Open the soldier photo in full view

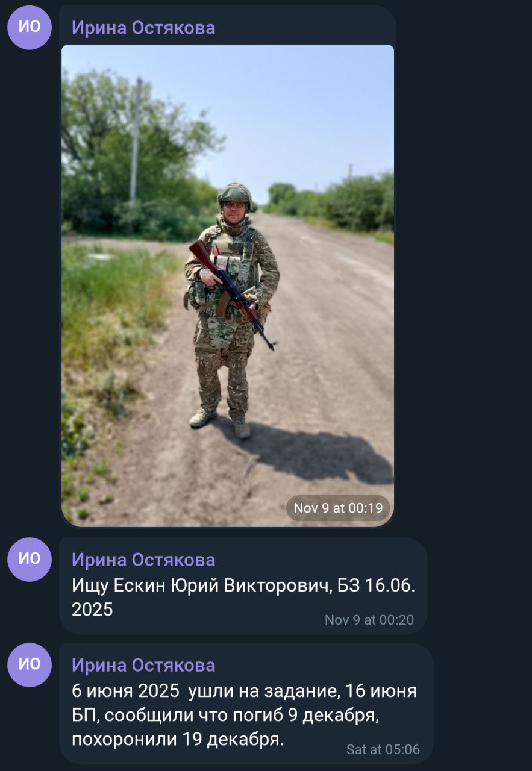coord(228,286)
